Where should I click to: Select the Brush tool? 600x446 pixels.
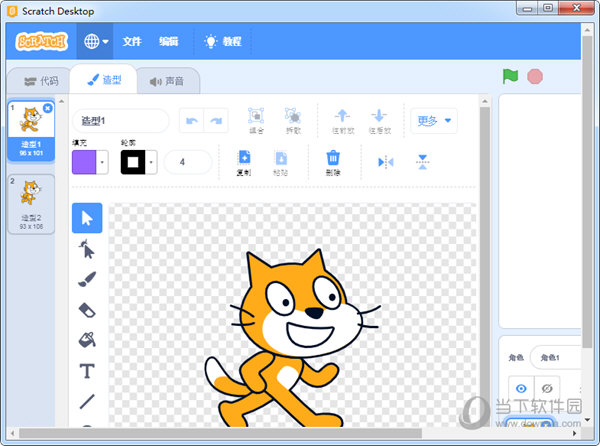(87, 279)
